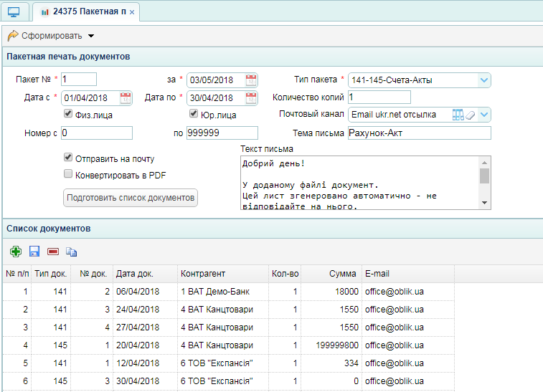
Task: Open Почтовый канал lookup list icon
Action: [x=458, y=115]
